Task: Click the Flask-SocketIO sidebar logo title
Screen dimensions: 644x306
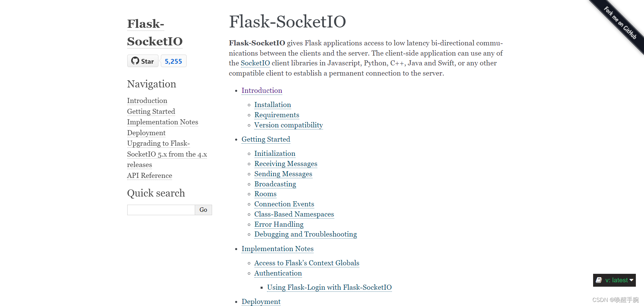Action: coord(155,33)
